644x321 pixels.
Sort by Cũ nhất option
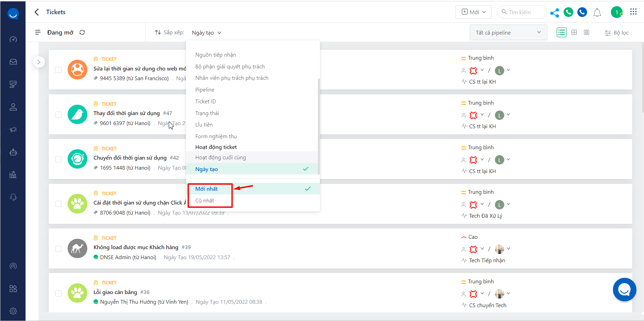[205, 201]
